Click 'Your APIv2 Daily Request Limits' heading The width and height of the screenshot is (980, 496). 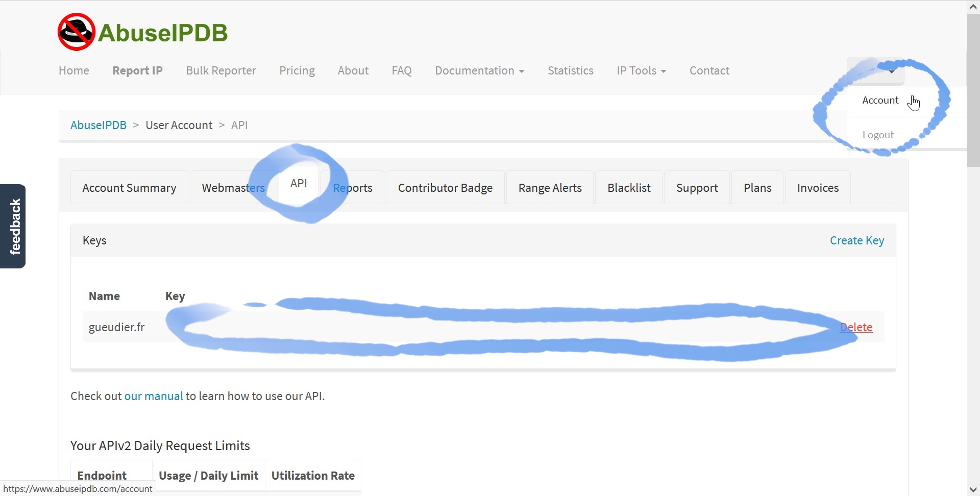160,445
